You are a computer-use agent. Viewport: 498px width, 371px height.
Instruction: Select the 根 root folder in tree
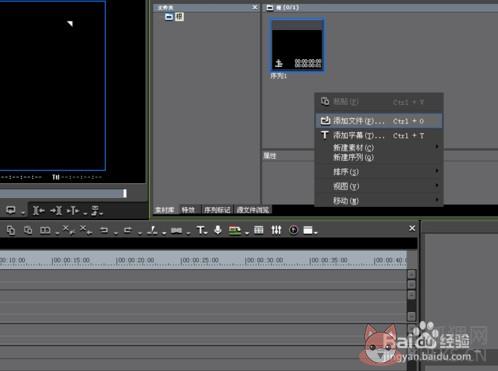[x=179, y=16]
